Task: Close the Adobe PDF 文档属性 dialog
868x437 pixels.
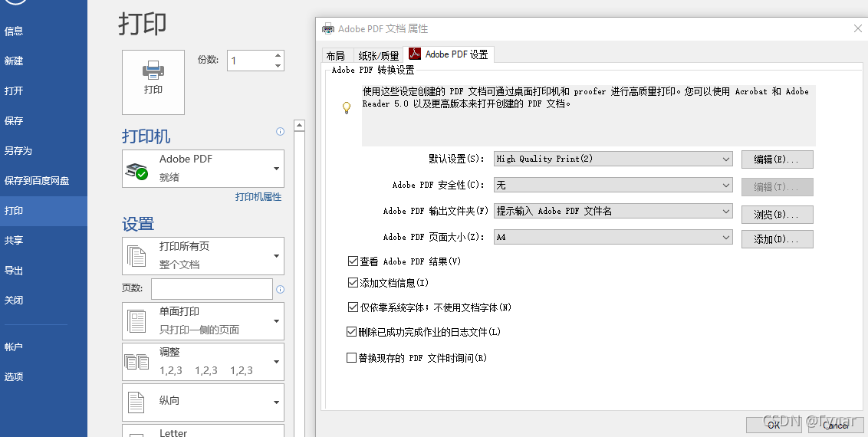Action: click(x=857, y=29)
